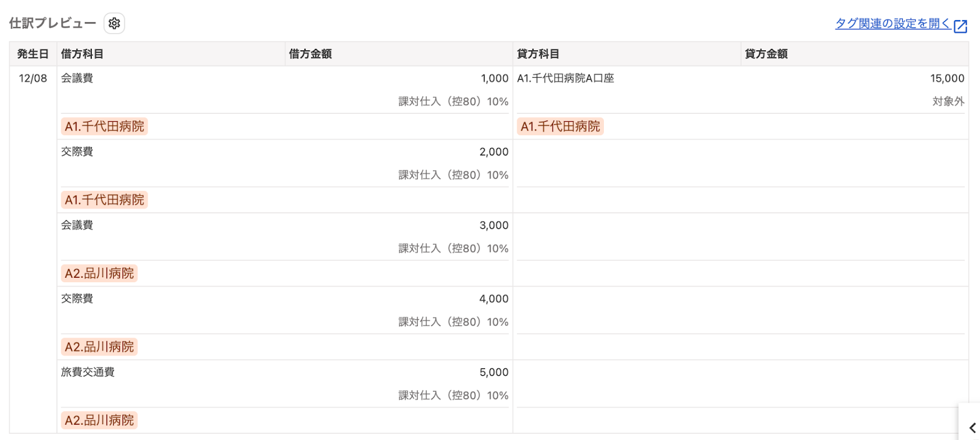The width and height of the screenshot is (980, 440).
Task: Click the external link icon beside タグ関連の設定を開く
Action: point(960,26)
